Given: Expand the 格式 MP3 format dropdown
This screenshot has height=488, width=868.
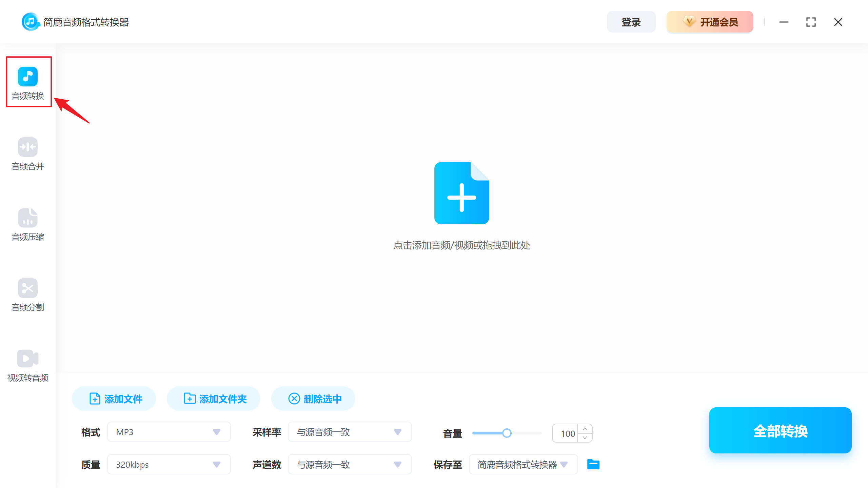Looking at the screenshot, I should point(169,432).
